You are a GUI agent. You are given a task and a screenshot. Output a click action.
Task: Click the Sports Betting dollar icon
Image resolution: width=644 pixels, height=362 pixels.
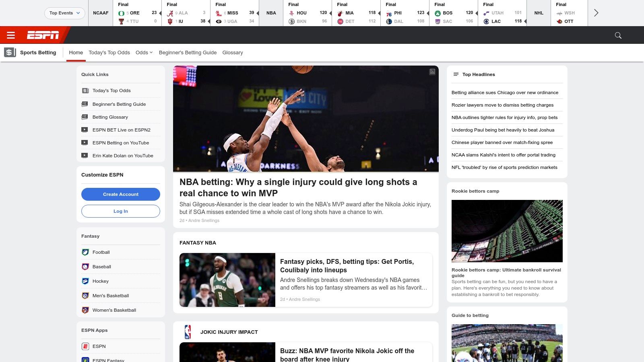point(10,52)
